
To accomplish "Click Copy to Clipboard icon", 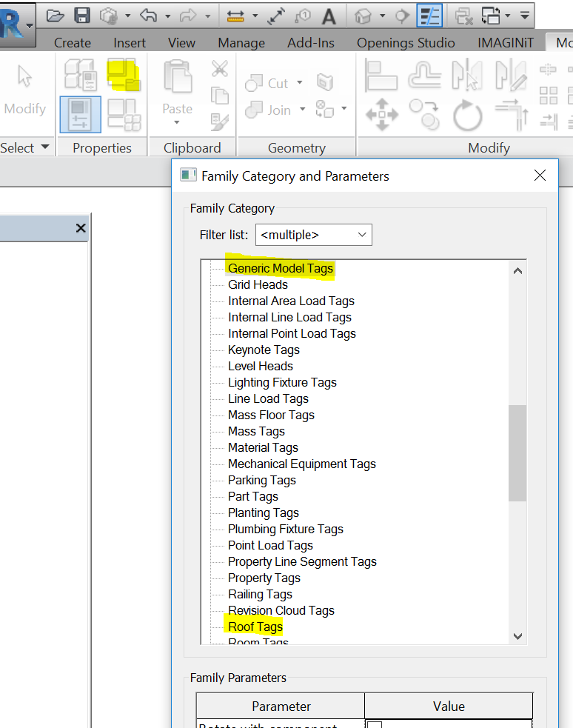I will [219, 96].
